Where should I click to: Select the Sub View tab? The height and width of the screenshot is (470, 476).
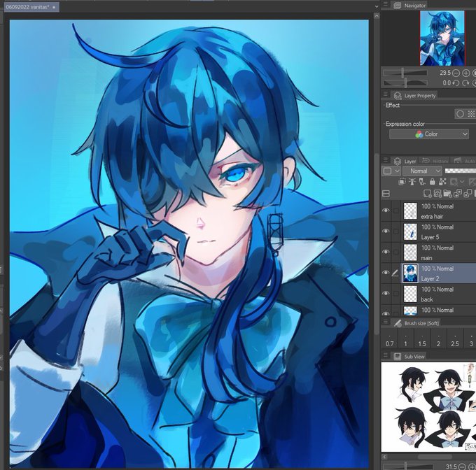click(x=409, y=356)
